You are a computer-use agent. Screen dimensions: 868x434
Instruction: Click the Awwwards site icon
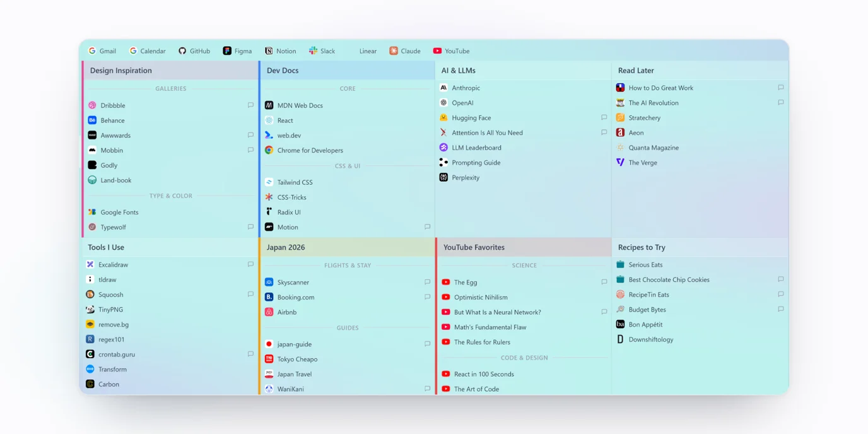(x=92, y=136)
